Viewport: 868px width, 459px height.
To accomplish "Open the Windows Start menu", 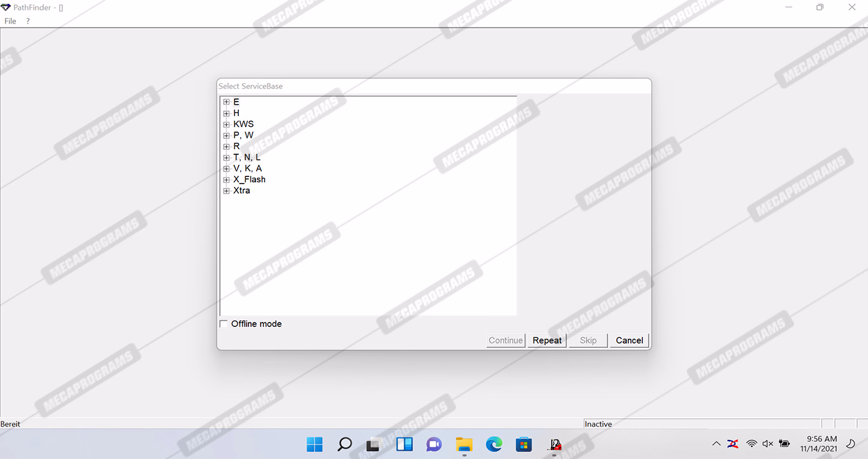I will coord(315,444).
